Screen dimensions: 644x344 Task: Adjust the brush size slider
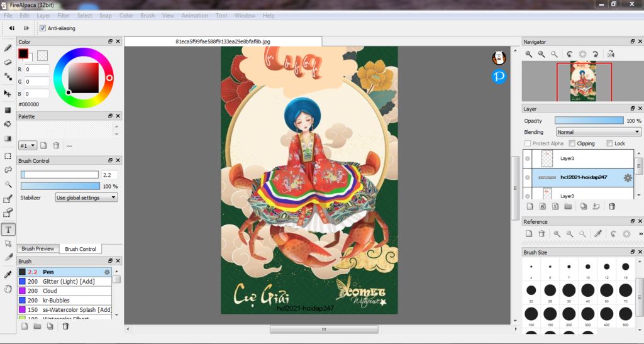tap(60, 175)
